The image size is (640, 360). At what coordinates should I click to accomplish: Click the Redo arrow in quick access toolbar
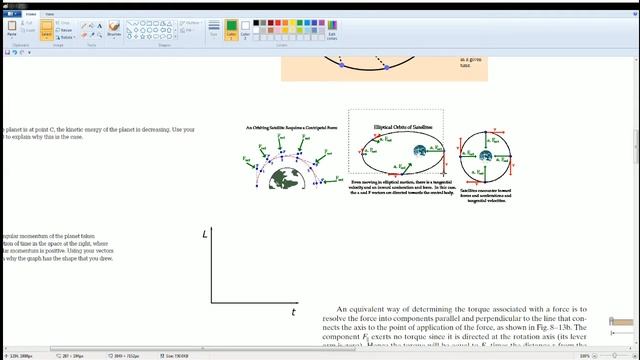click(22, 52)
